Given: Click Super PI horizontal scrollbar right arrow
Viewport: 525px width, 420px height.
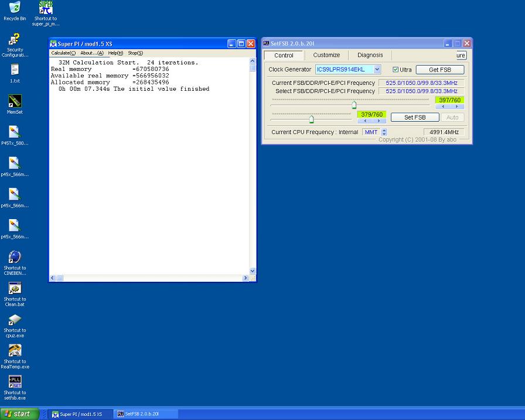Looking at the screenshot, I should [246, 278].
